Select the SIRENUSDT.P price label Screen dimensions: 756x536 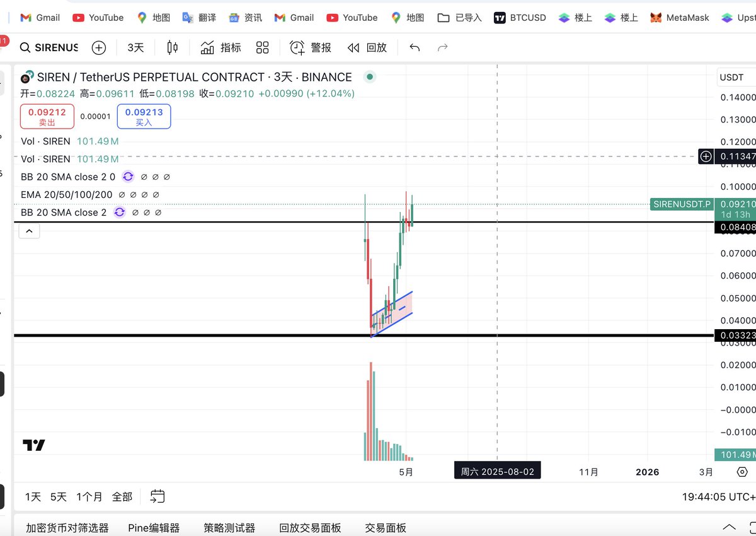[x=682, y=204]
